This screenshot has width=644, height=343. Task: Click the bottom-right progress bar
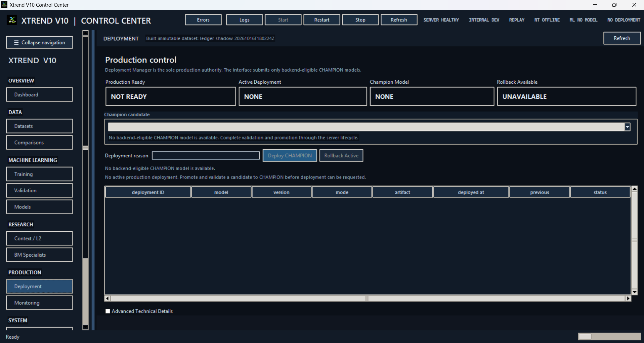(x=609, y=337)
